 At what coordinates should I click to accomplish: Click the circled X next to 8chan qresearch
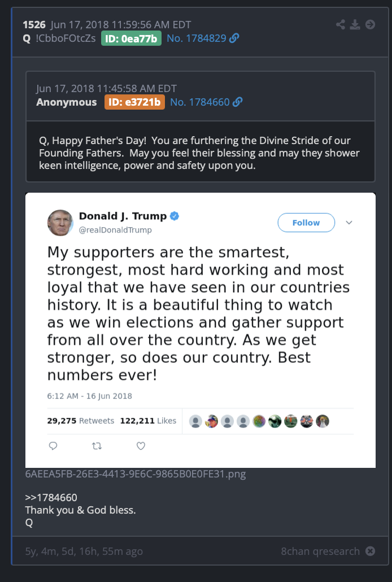369,551
